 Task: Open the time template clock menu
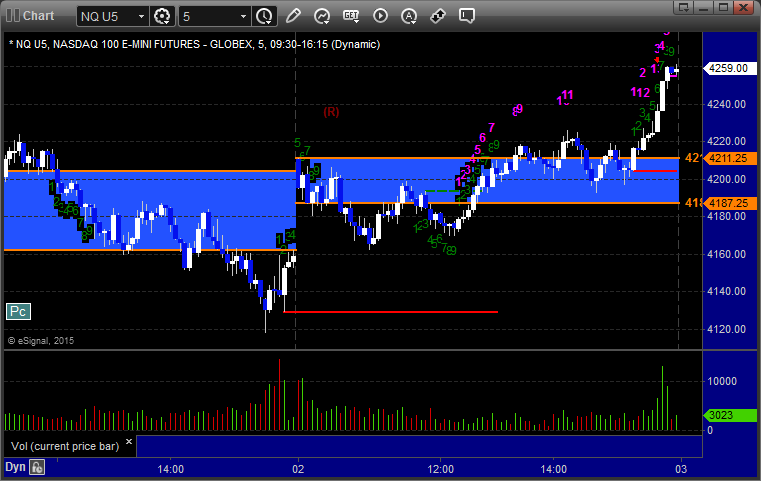click(x=264, y=16)
